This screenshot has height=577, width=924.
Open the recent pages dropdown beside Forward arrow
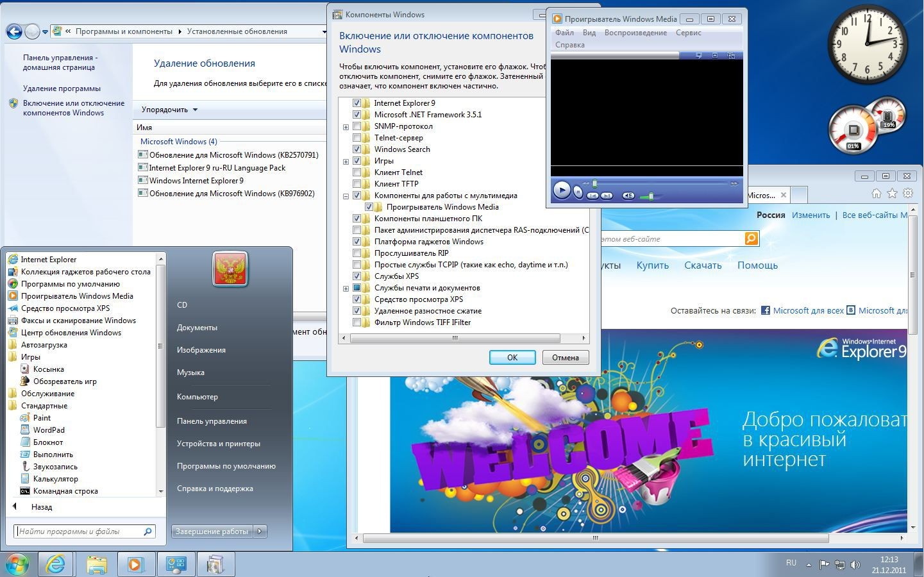tap(45, 31)
